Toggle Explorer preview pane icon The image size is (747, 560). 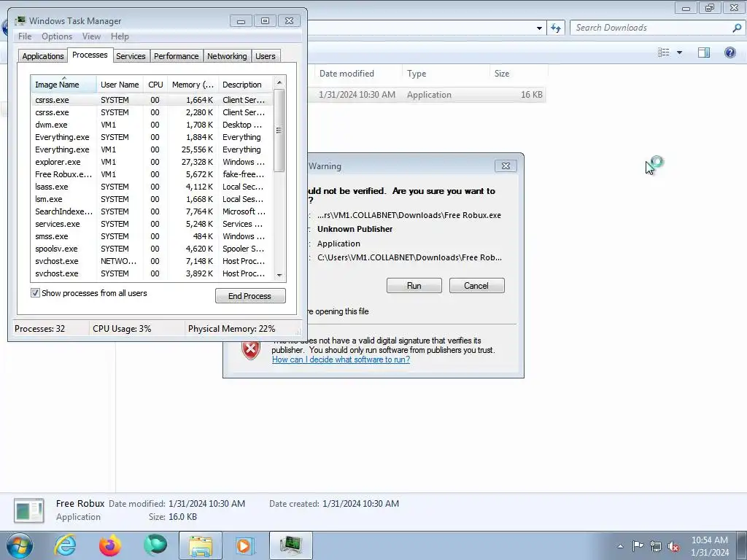coord(704,52)
